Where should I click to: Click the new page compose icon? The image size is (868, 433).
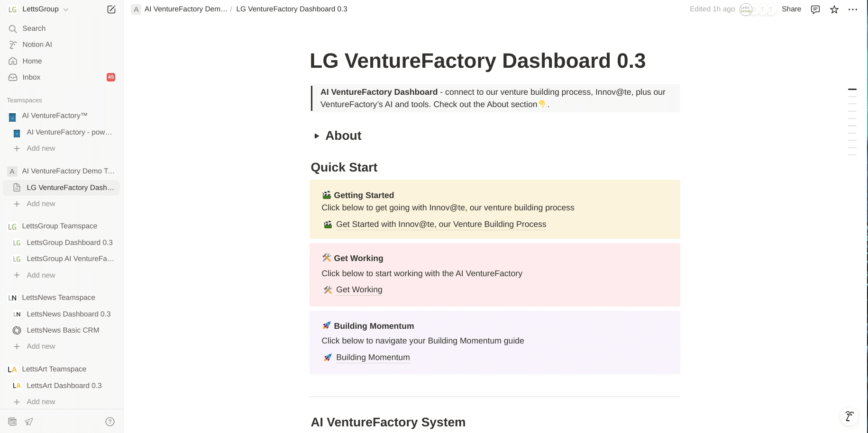pos(111,9)
